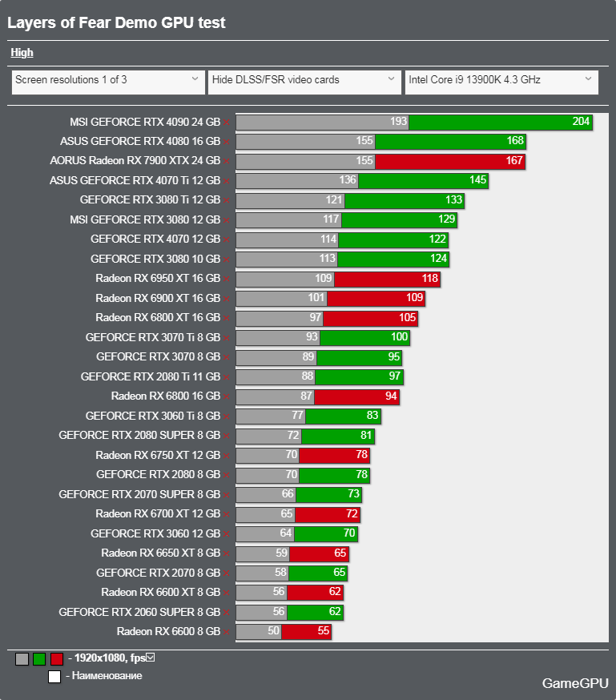Remove MSI GEFORCE RTX 4090 24 GB row
Screen dimensions: 616x700
point(227,123)
